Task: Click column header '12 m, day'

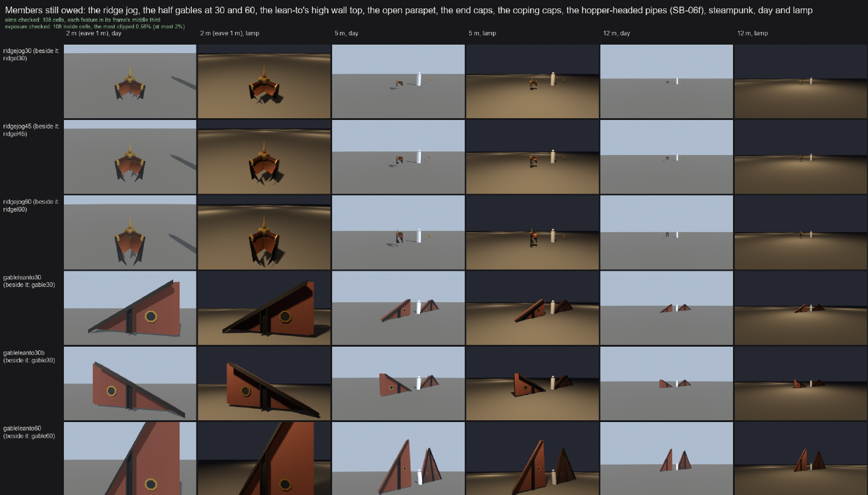Action: tap(616, 33)
